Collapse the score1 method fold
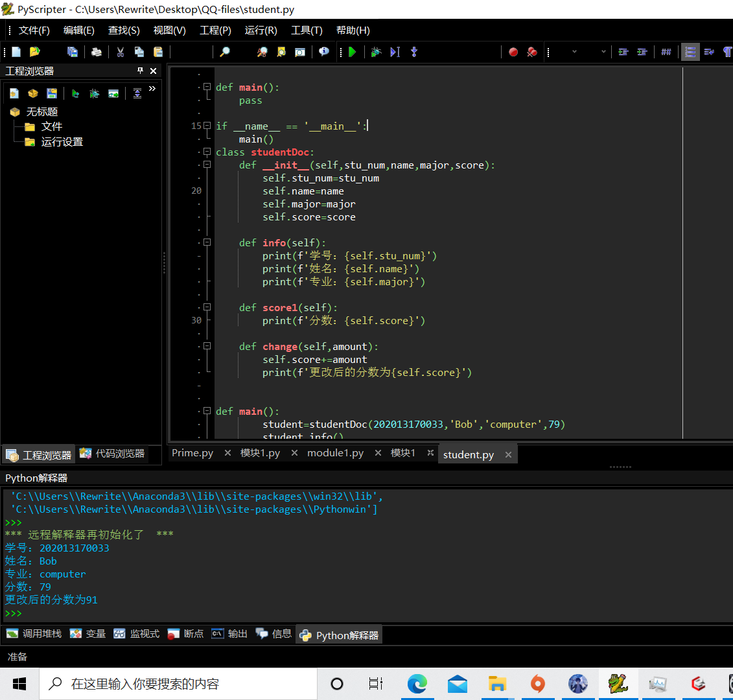 click(207, 307)
